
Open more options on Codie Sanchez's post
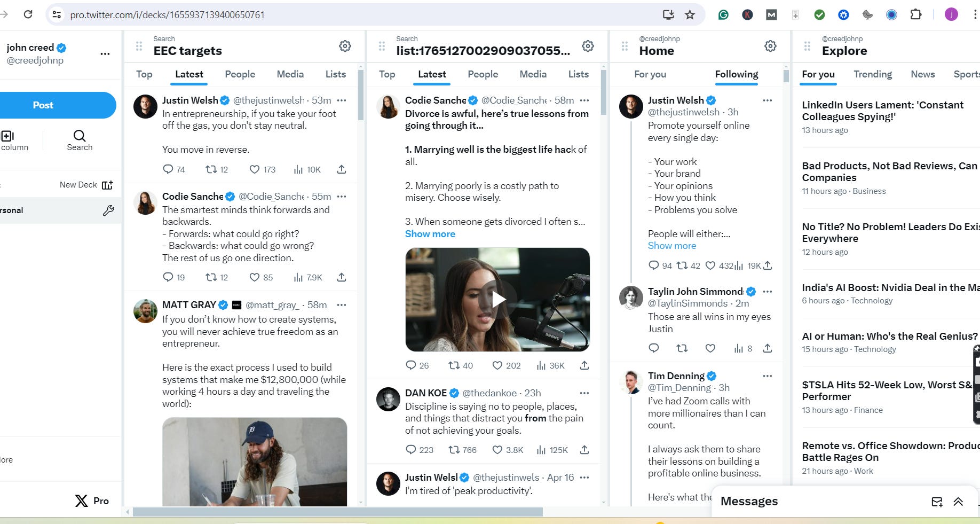[x=342, y=196]
